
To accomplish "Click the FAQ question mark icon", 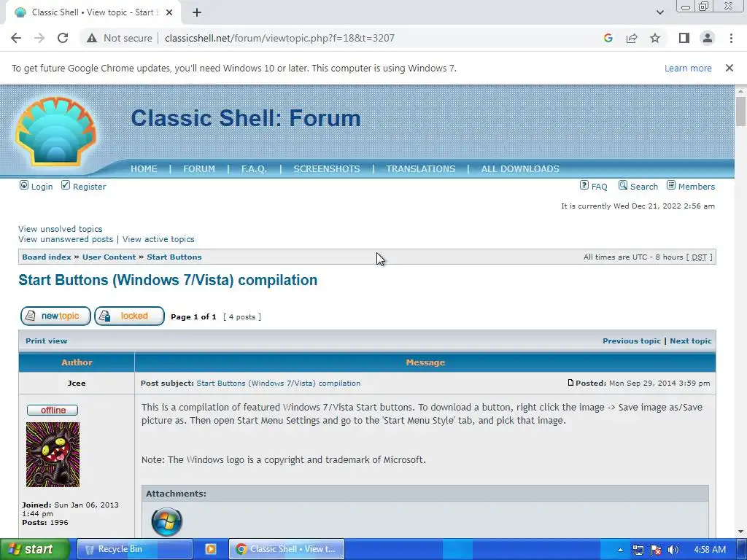I will (x=584, y=185).
